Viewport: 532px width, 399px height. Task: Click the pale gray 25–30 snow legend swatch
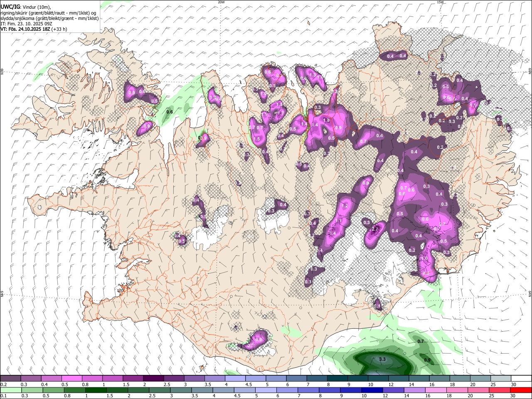(x=500, y=379)
